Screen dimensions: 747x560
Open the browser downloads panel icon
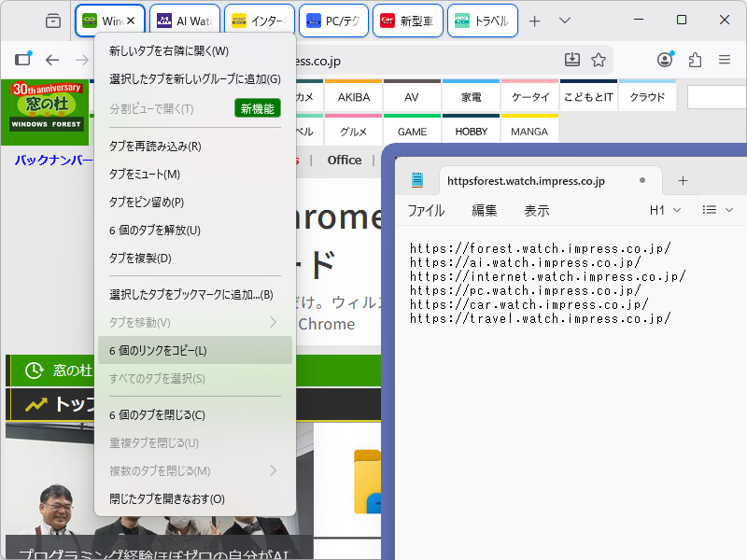[x=572, y=59]
